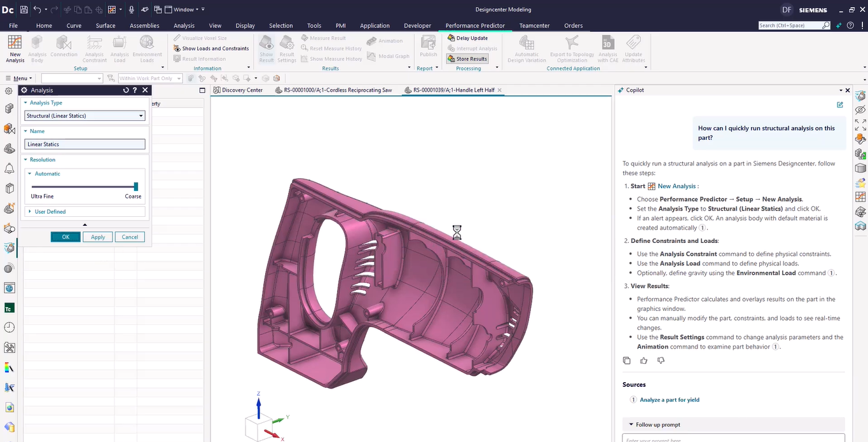Click the Undo arrow icon
The height and width of the screenshot is (442, 868).
coord(37,10)
